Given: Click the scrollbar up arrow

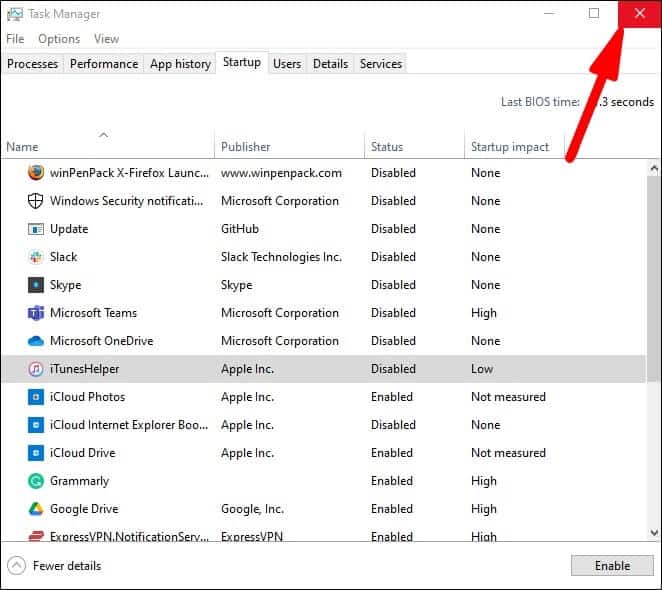Looking at the screenshot, I should tap(654, 169).
